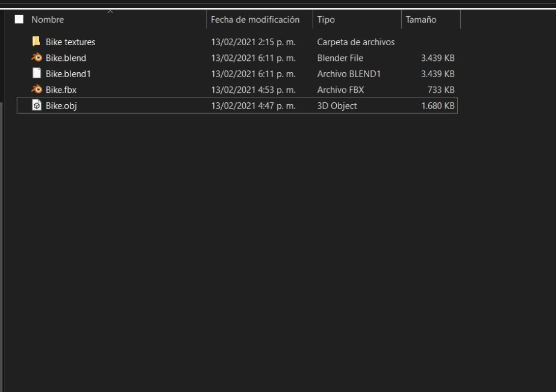This screenshot has height=392, width=556.
Task: Select the Bike textures folder name
Action: [70, 42]
